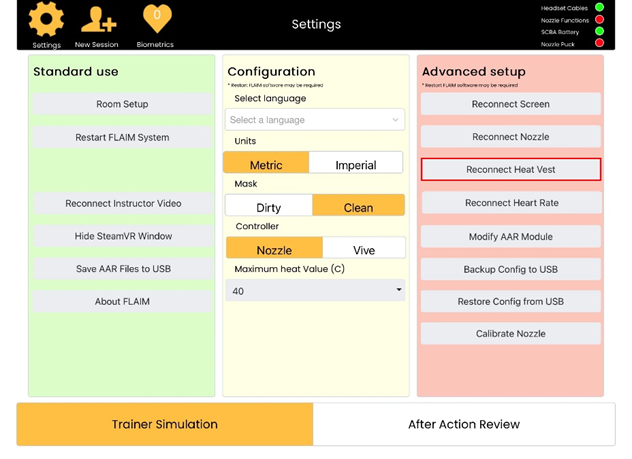Select Imperial units
Image resolution: width=632 pixels, height=459 pixels.
point(355,165)
